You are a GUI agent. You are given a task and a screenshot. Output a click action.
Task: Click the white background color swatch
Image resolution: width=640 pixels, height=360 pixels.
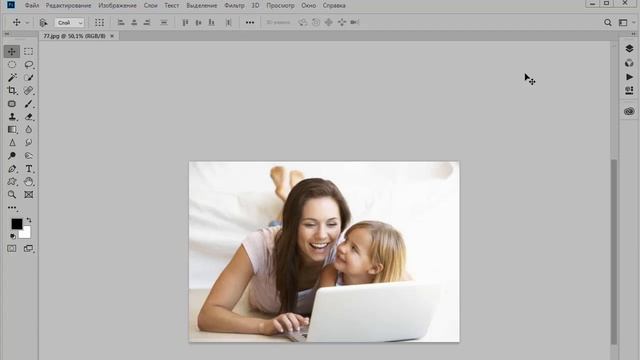click(x=26, y=233)
